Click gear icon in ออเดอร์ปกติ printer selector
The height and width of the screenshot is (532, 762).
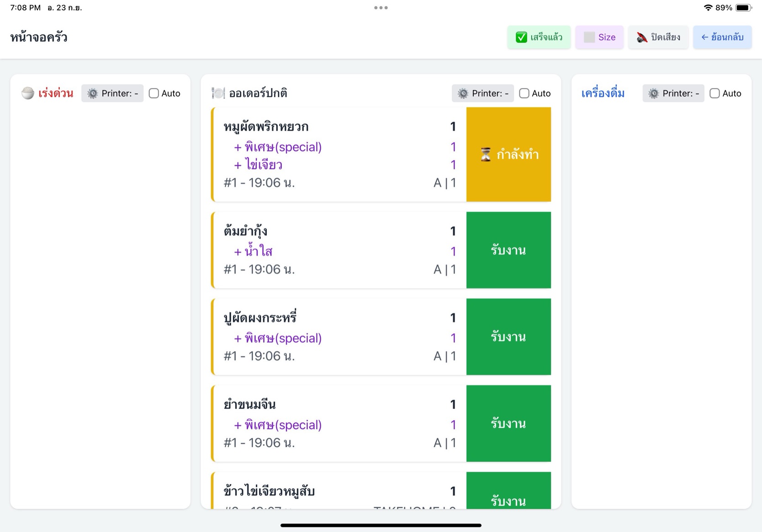click(463, 94)
